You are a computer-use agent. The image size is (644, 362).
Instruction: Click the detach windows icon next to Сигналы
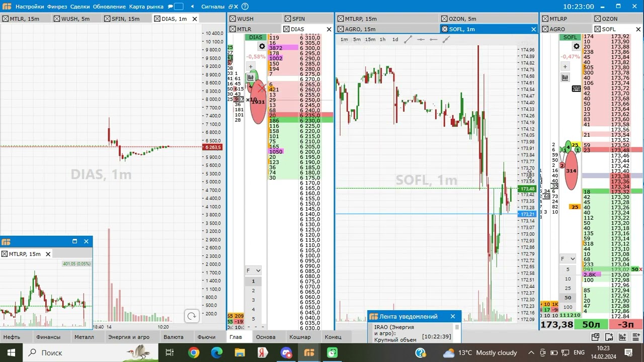[232, 7]
